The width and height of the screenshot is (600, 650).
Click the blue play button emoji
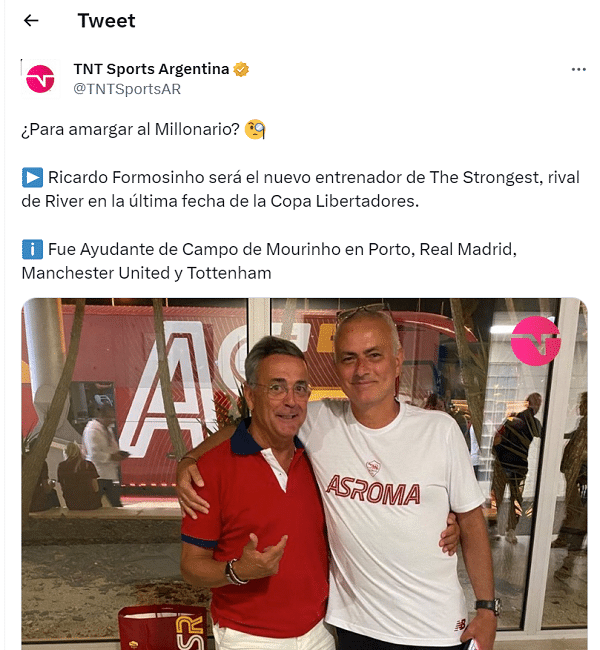32,177
